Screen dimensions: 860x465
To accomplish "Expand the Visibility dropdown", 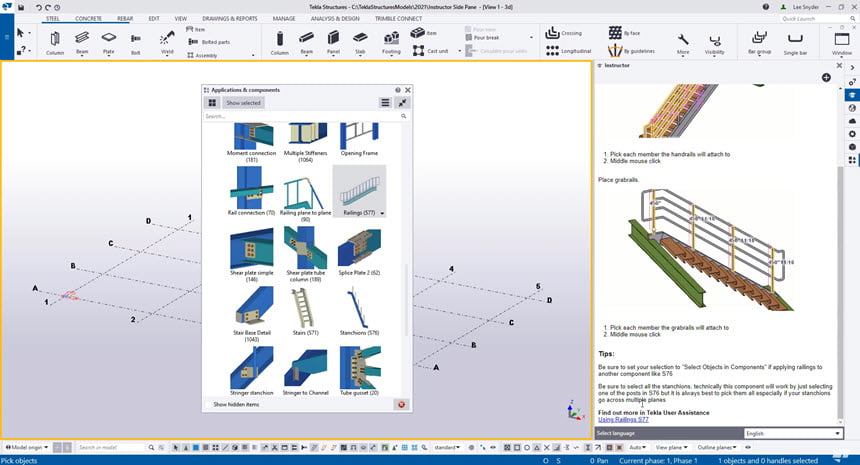I will (714, 43).
